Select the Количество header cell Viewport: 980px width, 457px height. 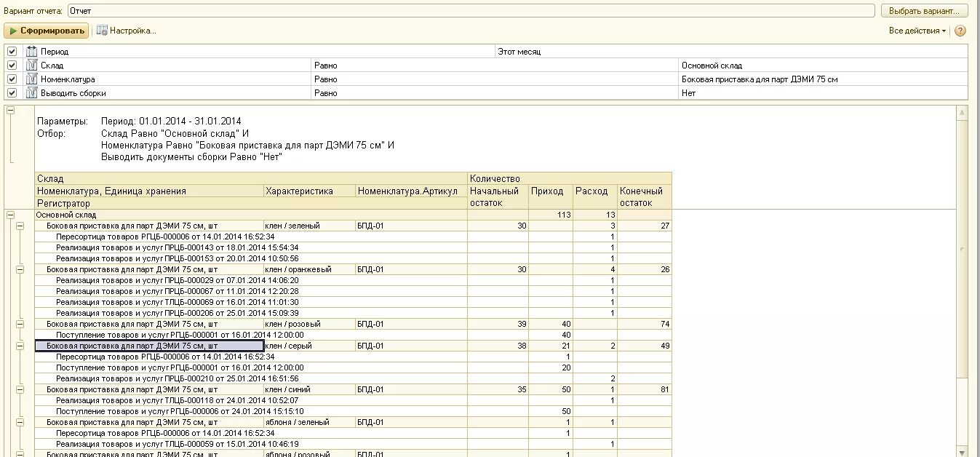(570, 178)
